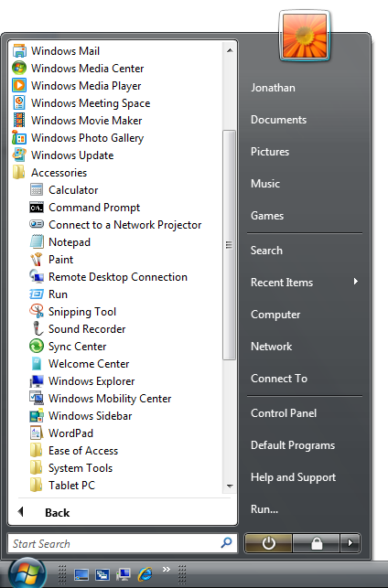Open Windows Mobility Center icon
The height and width of the screenshot is (588, 388).
point(37,398)
